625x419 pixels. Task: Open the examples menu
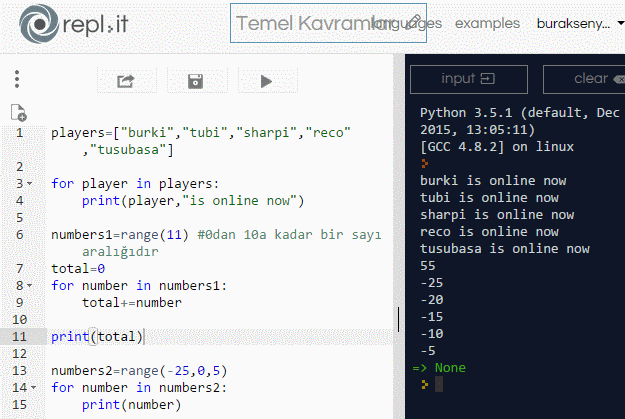(x=487, y=23)
